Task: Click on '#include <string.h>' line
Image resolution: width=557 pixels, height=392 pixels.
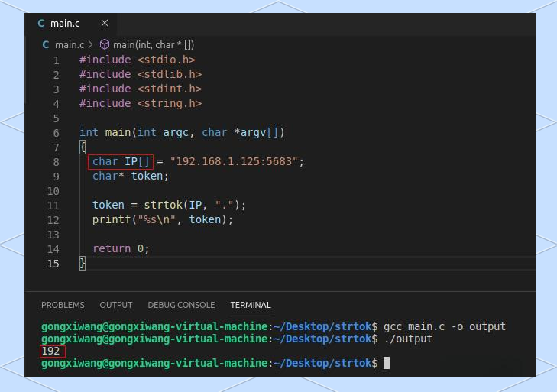Action: 141,103
